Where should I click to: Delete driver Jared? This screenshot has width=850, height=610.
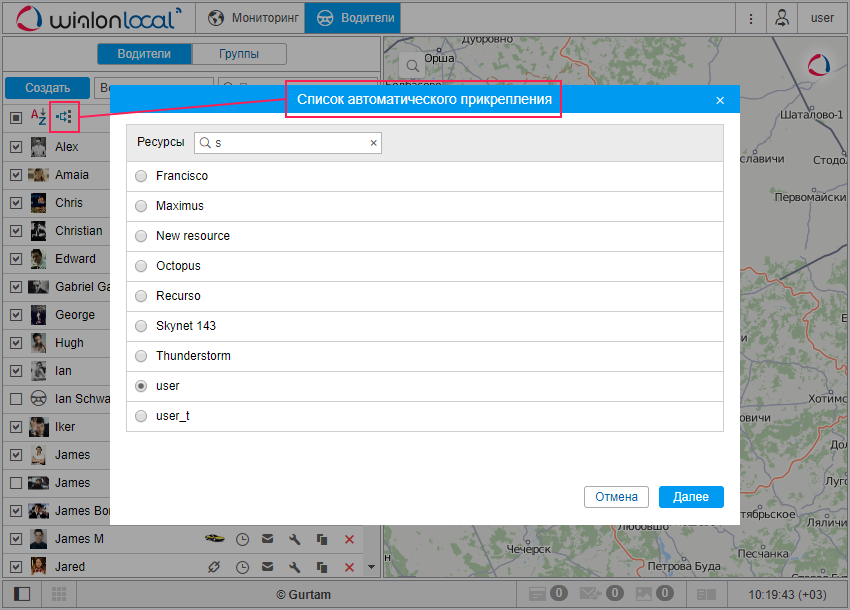pos(349,567)
